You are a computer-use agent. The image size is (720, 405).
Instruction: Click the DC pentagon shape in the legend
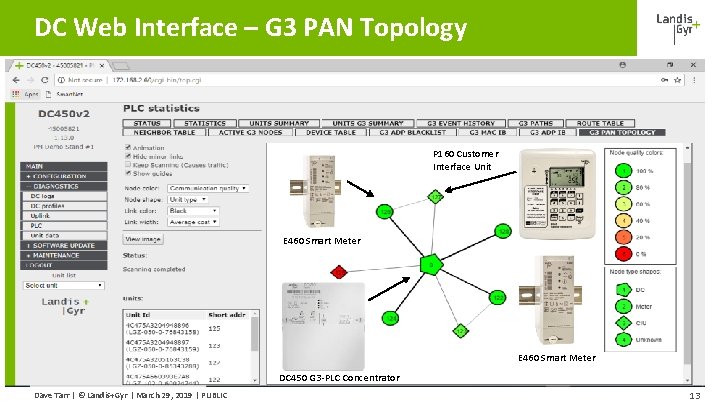coord(624,290)
